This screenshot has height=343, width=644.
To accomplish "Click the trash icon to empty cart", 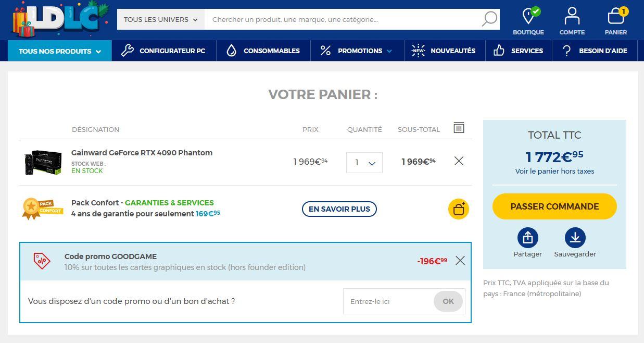I will 459,128.
